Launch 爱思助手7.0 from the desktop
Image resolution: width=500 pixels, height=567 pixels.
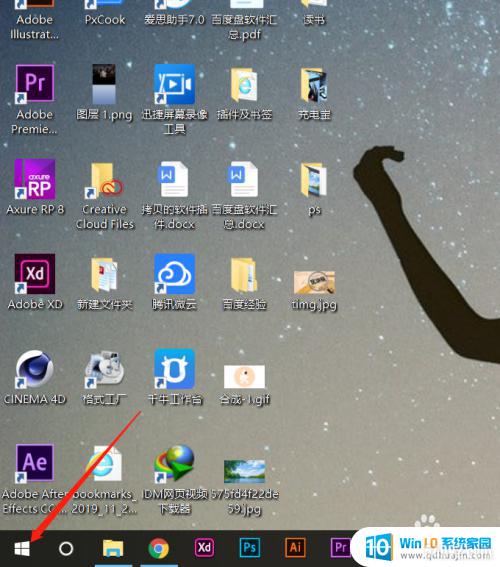tap(174, 14)
